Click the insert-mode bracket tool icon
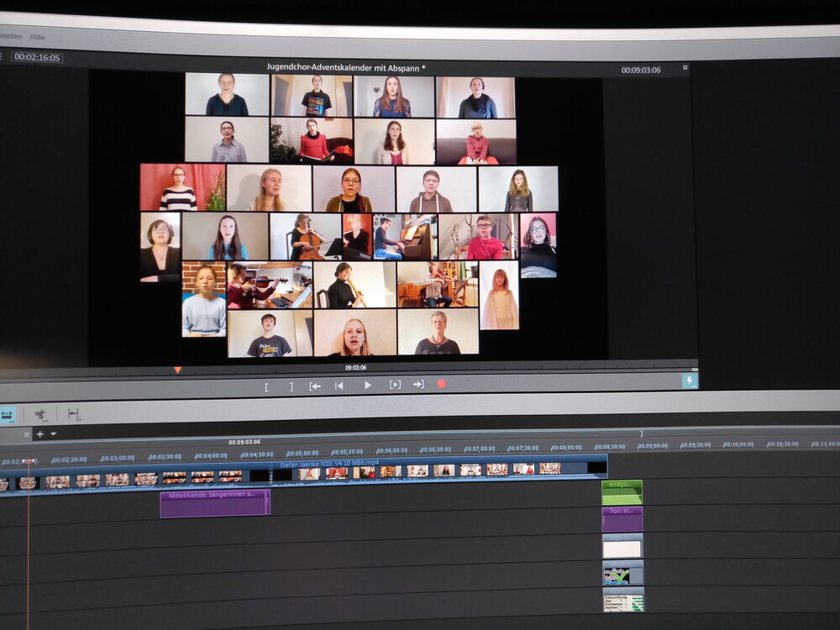The image size is (840, 630). pos(73,414)
